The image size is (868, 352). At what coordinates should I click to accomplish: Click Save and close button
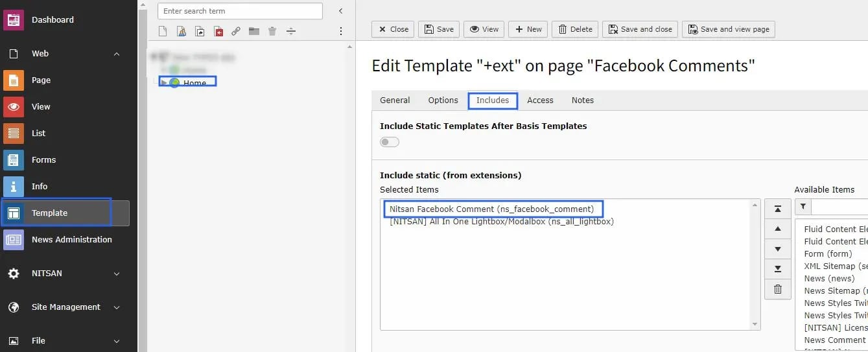click(640, 29)
